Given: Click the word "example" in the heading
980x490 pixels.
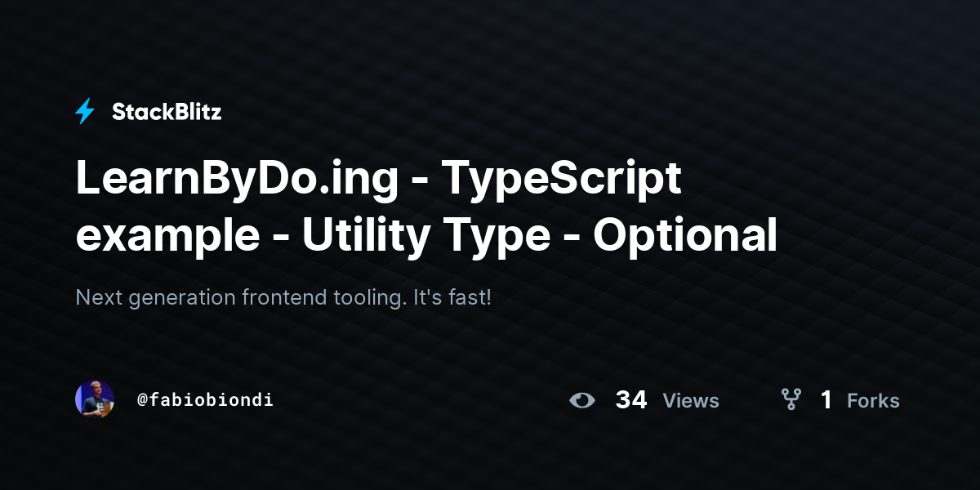Looking at the screenshot, I should [167, 237].
